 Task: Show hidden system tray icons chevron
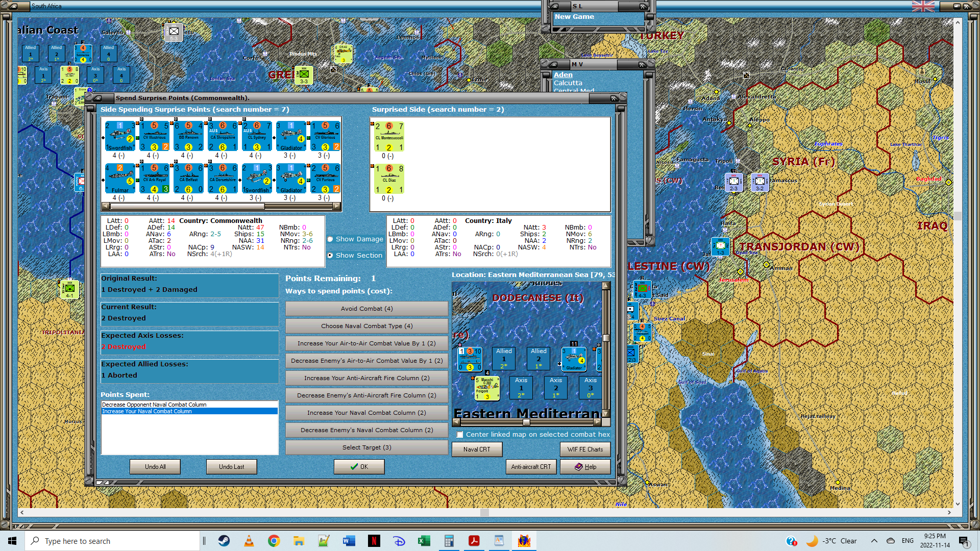(874, 541)
